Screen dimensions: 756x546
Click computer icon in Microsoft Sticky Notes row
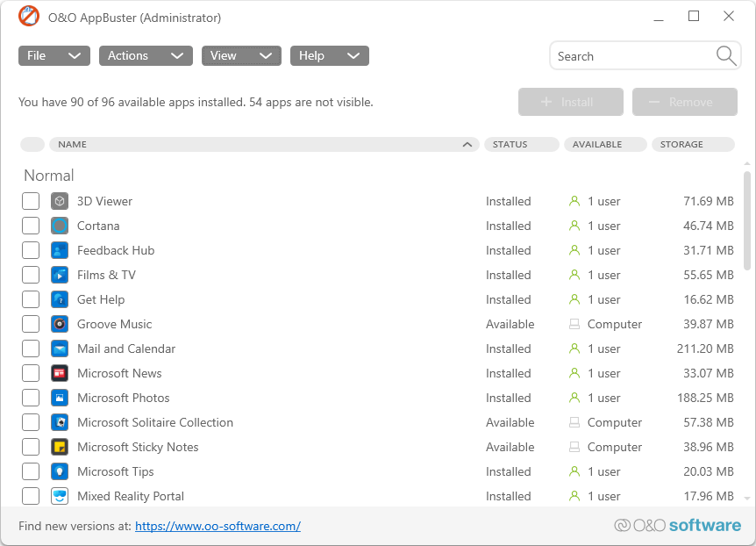click(x=574, y=447)
